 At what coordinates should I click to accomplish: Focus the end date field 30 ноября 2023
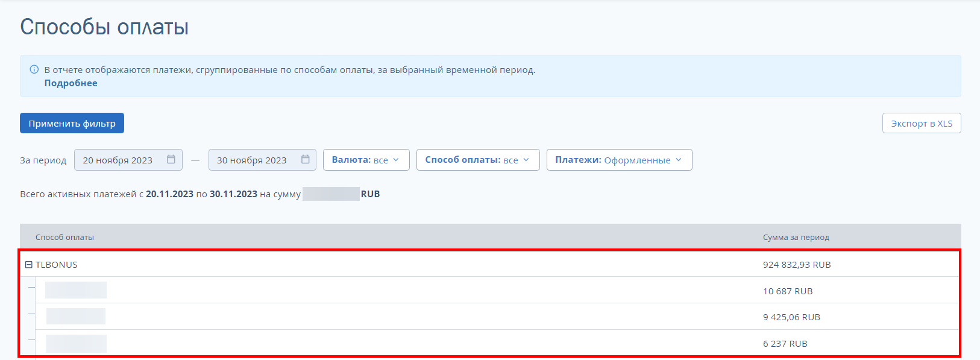tap(262, 160)
